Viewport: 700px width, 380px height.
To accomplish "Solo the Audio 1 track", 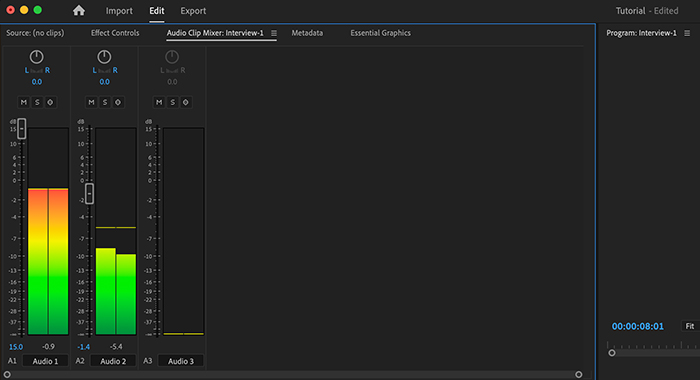I will point(37,102).
